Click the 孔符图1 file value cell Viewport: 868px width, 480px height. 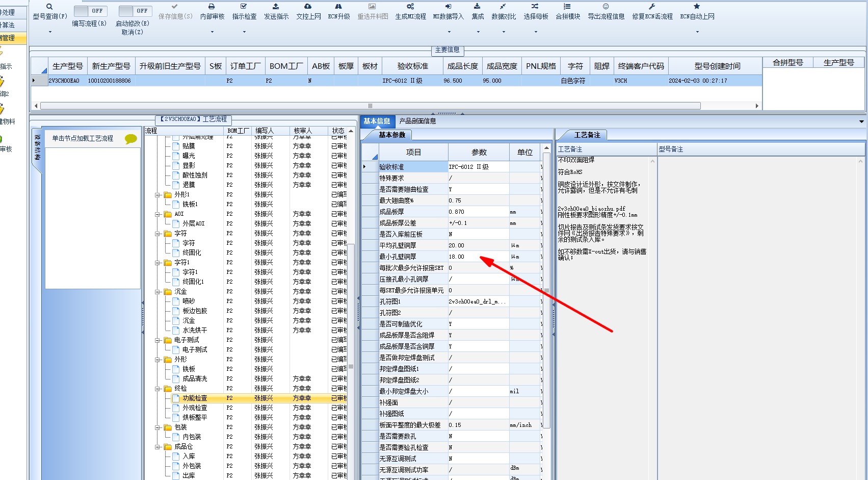click(x=478, y=302)
